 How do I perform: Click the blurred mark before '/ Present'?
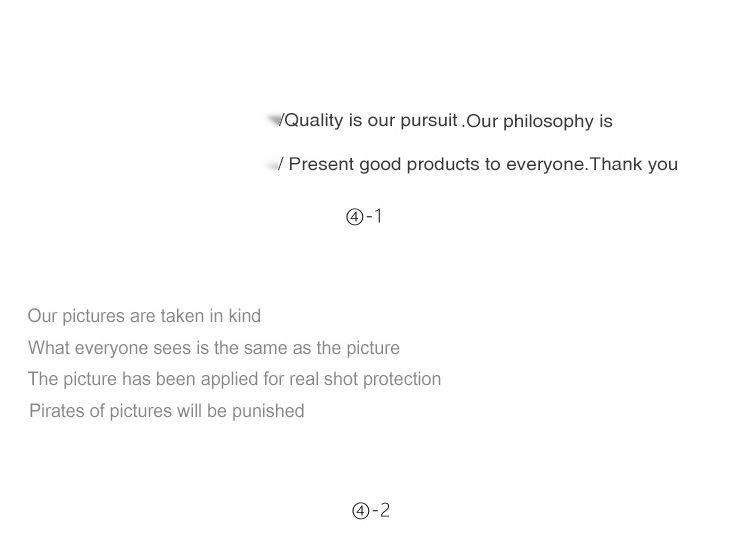click(272, 165)
